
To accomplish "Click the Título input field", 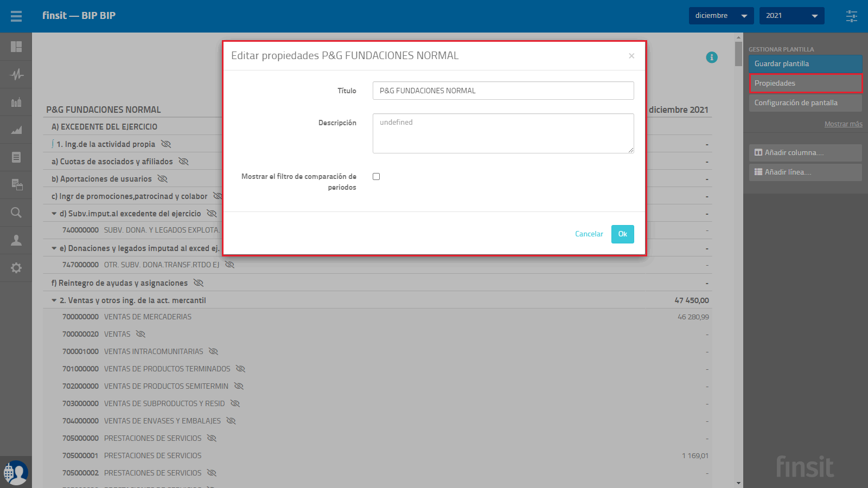I will (x=503, y=91).
